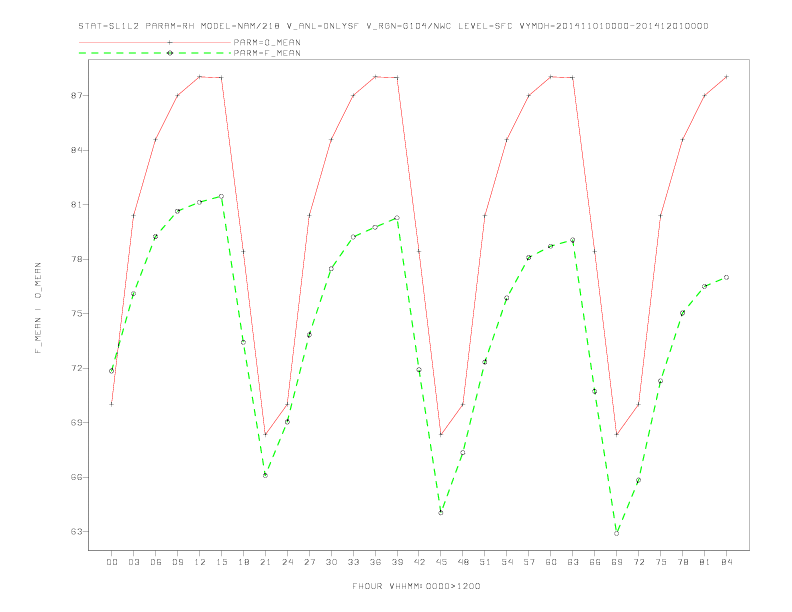Select the green dashed legend line sample
This screenshot has height=612, width=792.
point(155,53)
